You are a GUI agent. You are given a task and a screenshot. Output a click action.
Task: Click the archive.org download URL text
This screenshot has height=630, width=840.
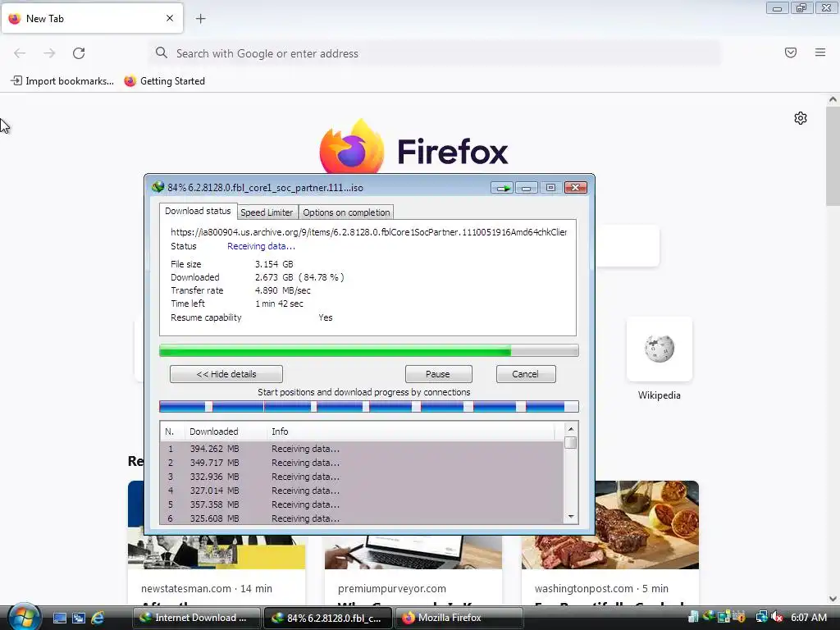pos(368,232)
